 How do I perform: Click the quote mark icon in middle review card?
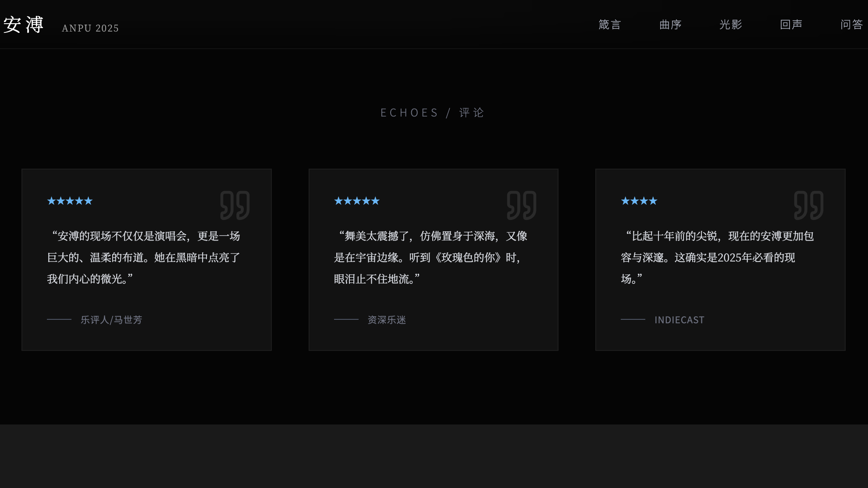tap(522, 205)
